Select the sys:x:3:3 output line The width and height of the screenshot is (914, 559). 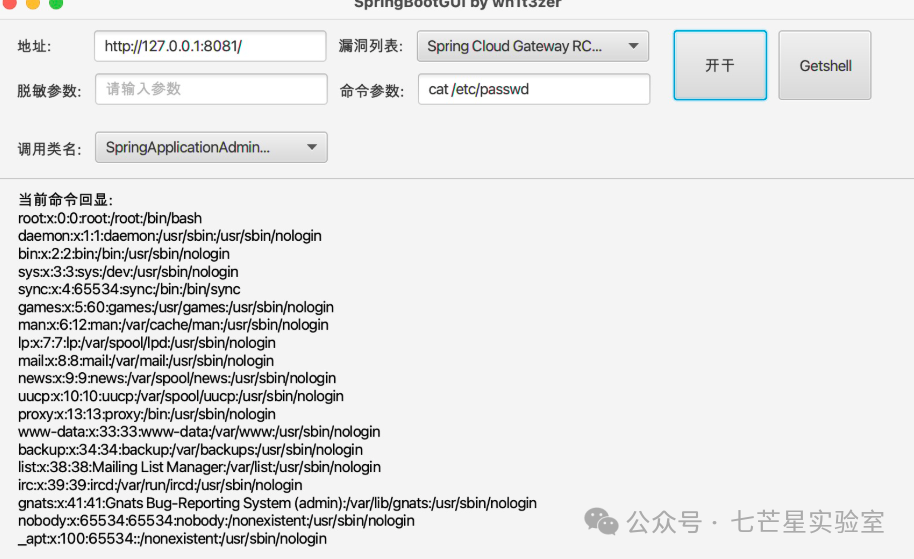(128, 272)
